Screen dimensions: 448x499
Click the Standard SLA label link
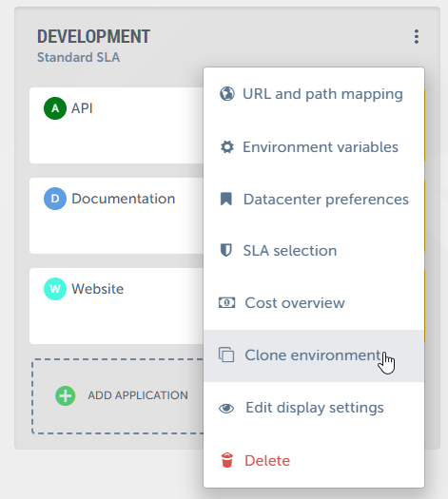[x=78, y=58]
